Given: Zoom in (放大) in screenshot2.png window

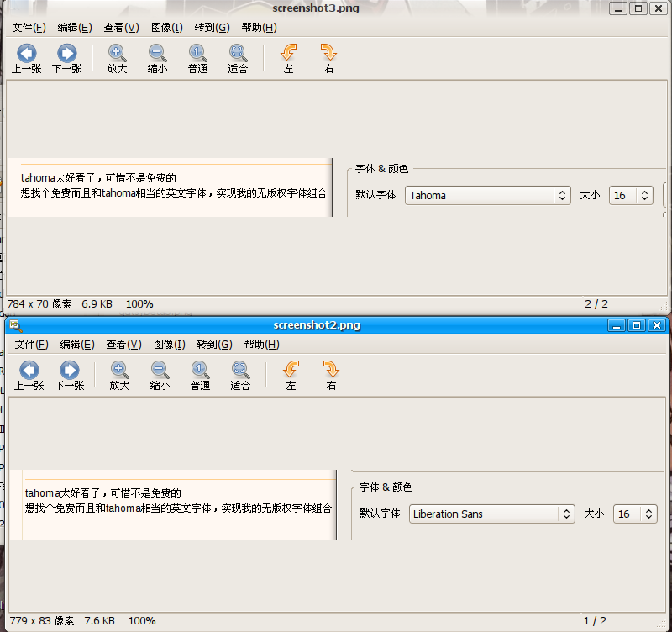Looking at the screenshot, I should coord(119,376).
